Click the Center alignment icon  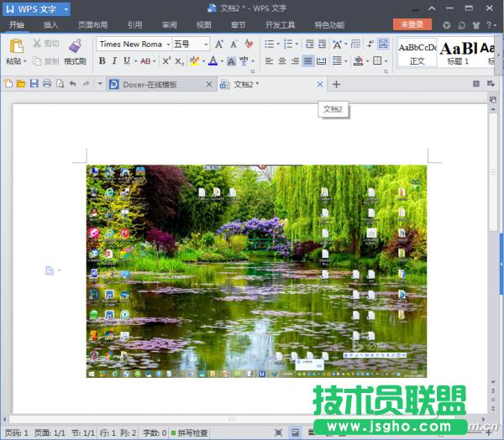pos(282,61)
